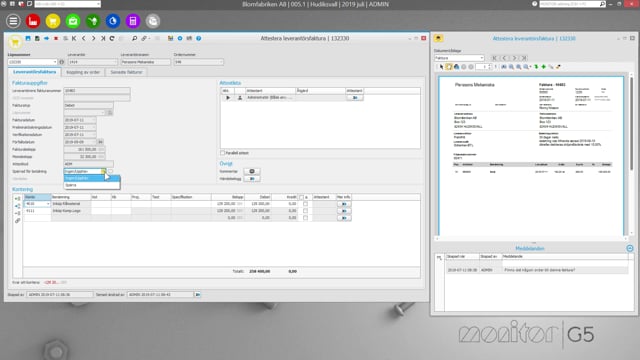640x360 pixels.
Task: Click the Händelselogg button
Action: [252, 179]
